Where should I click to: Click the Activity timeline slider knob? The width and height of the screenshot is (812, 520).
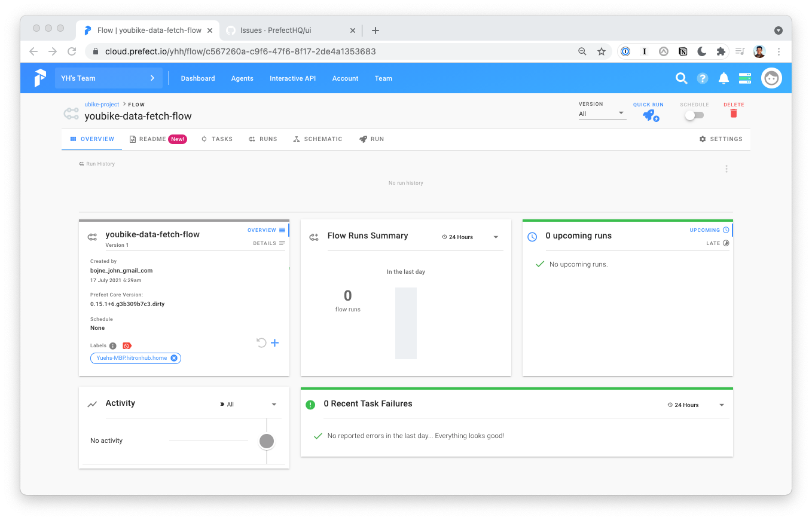[267, 441]
